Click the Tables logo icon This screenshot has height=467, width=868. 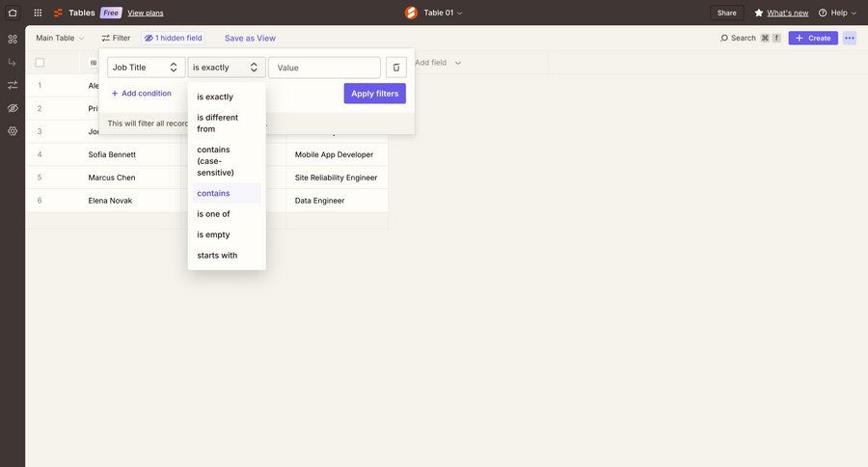point(58,13)
